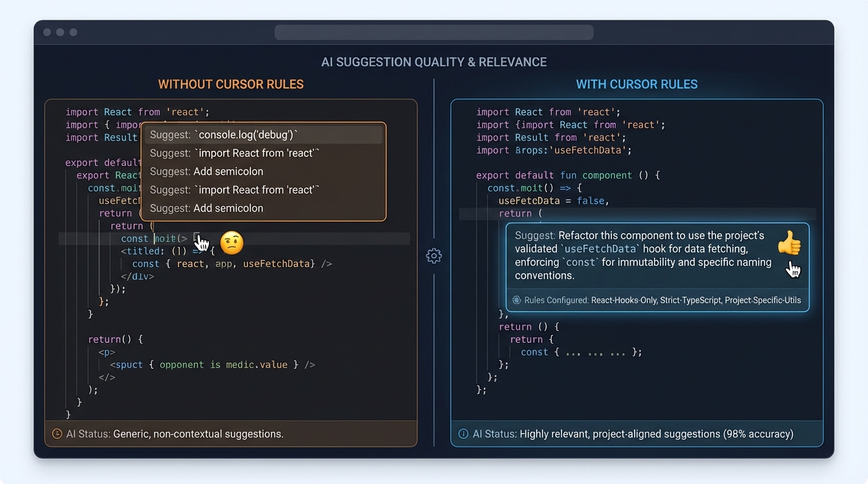Click the info icon beside right AI Status
This screenshot has height=484, width=868.
point(463,434)
